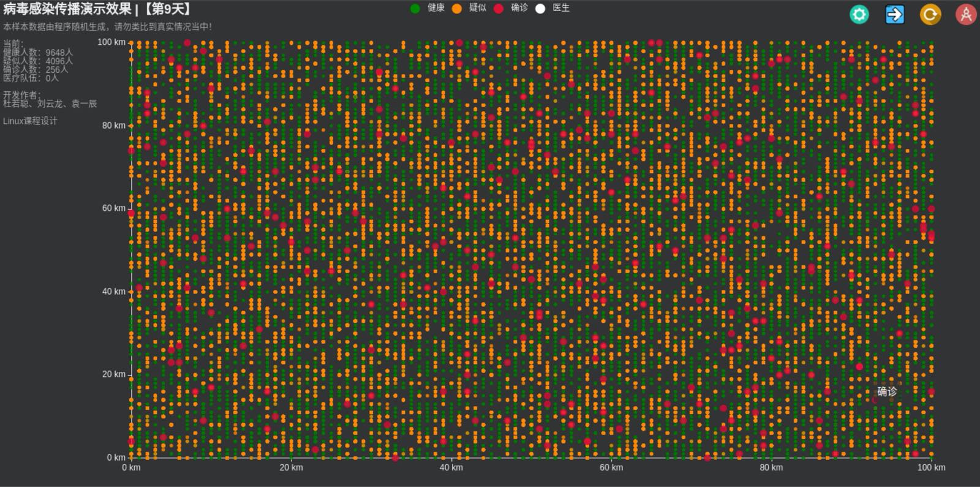The image size is (980, 487).
Task: Click the 0 km label on the horizontal axis
Action: coord(131,467)
